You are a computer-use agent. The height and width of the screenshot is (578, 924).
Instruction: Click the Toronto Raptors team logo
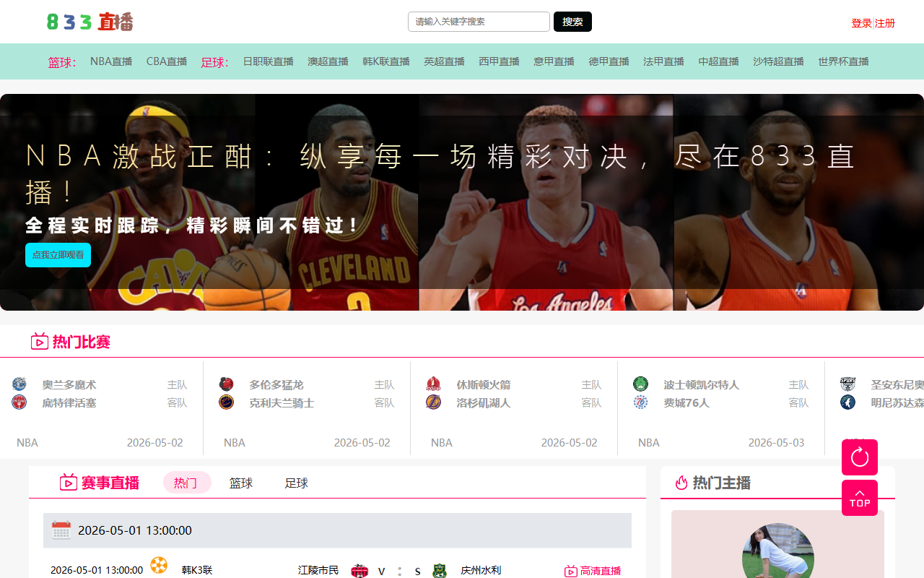[x=227, y=384]
